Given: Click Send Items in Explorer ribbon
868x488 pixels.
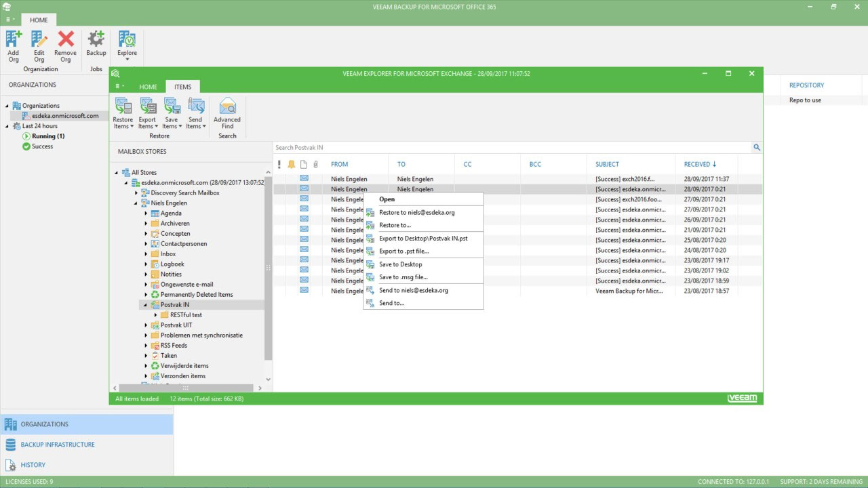Looking at the screenshot, I should click(195, 113).
